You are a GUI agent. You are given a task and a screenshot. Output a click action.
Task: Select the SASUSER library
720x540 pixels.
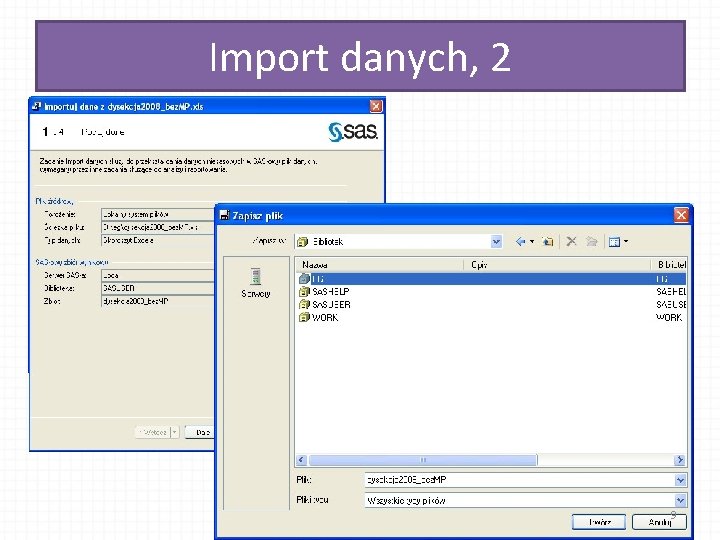click(x=491, y=304)
